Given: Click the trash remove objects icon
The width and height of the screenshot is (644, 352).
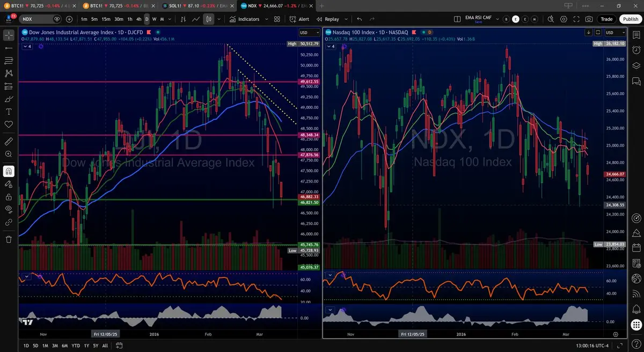Looking at the screenshot, I should tap(9, 239).
